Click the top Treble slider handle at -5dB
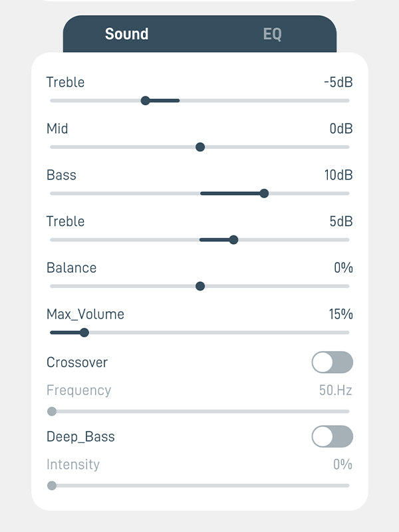Viewport: 399px width, 532px height. [146, 100]
